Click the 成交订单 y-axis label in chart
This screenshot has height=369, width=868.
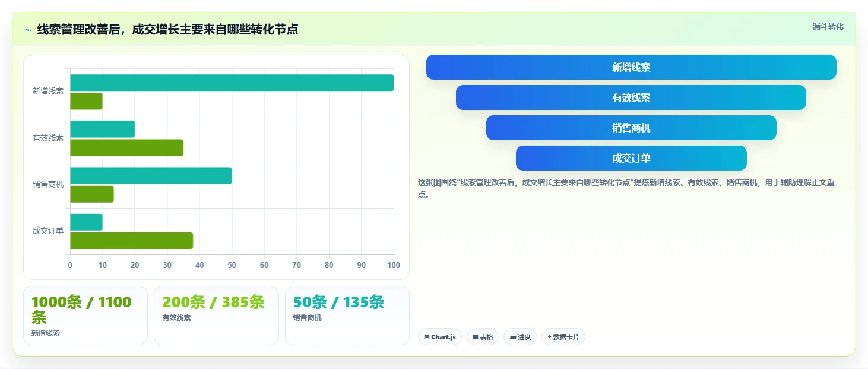tap(48, 231)
